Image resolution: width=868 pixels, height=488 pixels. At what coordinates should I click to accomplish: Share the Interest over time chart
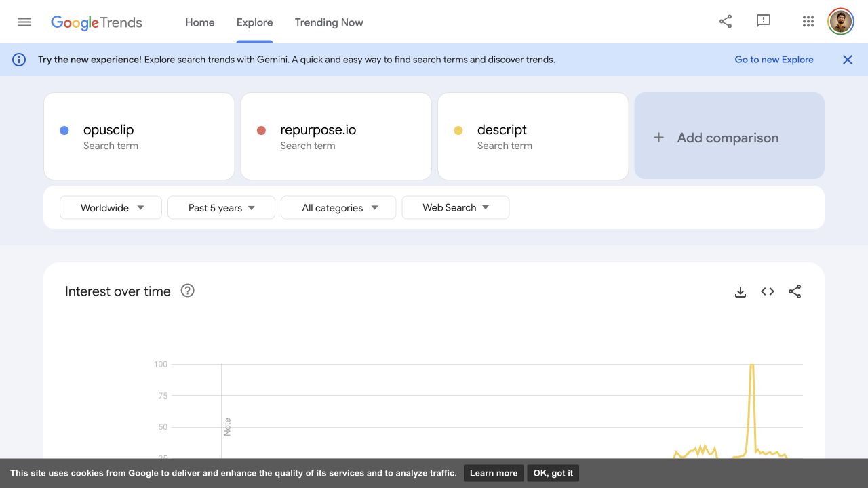point(795,291)
